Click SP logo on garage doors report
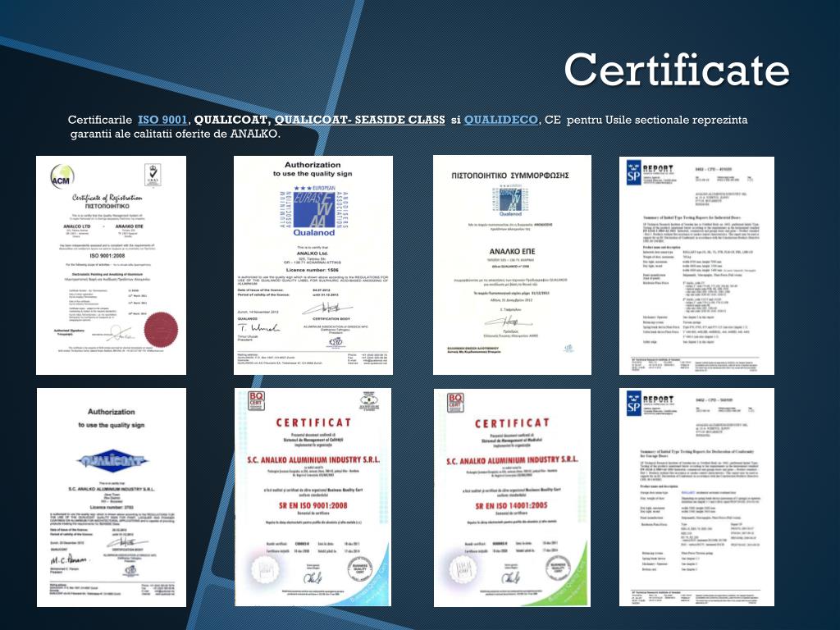 click(634, 404)
